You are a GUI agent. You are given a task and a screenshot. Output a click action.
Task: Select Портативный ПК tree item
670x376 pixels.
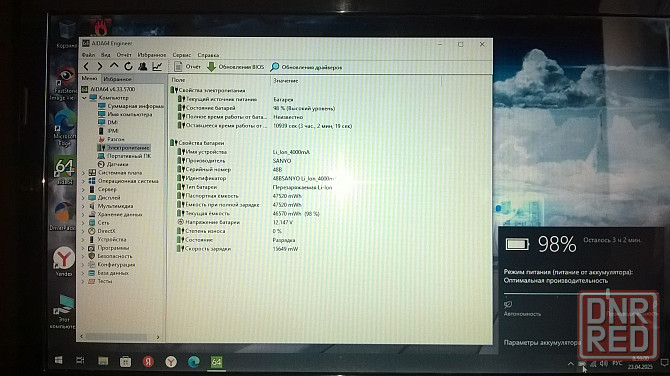click(x=124, y=156)
